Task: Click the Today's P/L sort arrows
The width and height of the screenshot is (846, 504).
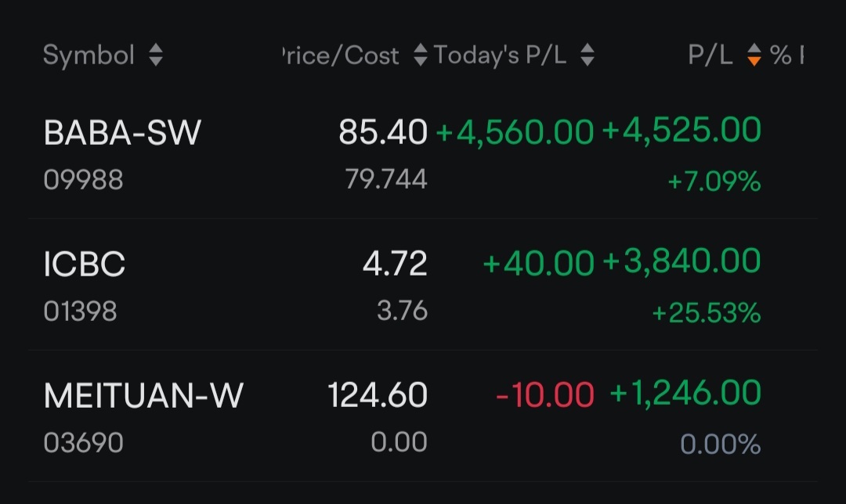Action: pos(587,55)
